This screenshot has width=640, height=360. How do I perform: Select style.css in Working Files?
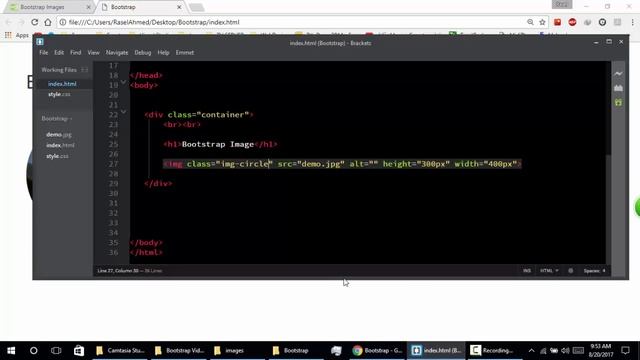pyautogui.click(x=59, y=94)
